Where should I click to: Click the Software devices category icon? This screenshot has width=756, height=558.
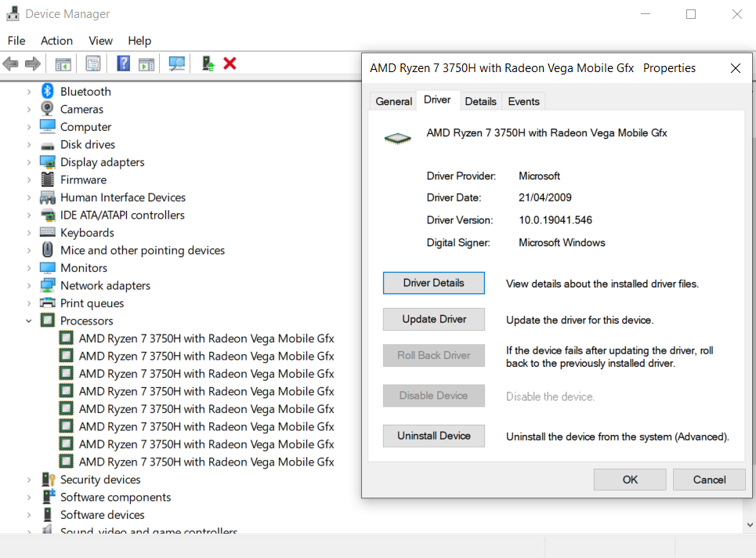point(47,514)
